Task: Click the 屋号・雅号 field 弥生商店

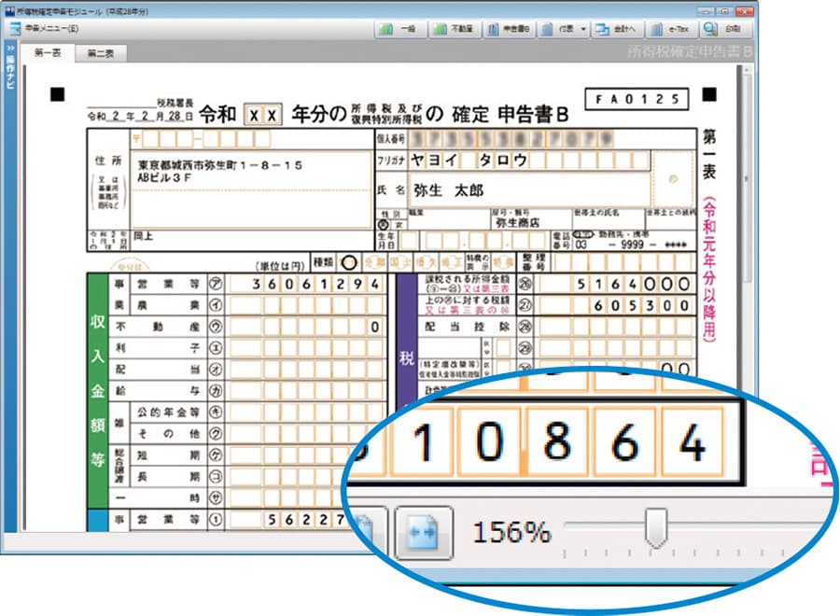Action: coord(531,219)
